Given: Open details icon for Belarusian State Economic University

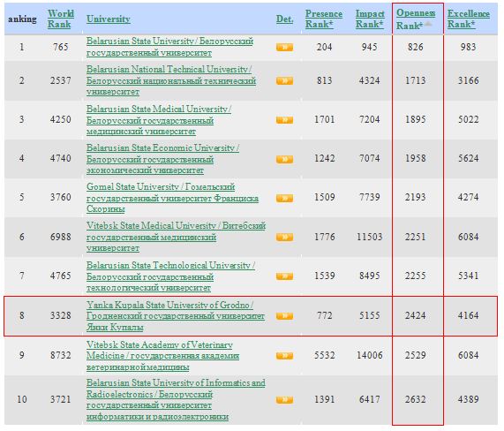Looking at the screenshot, I should pos(284,159).
